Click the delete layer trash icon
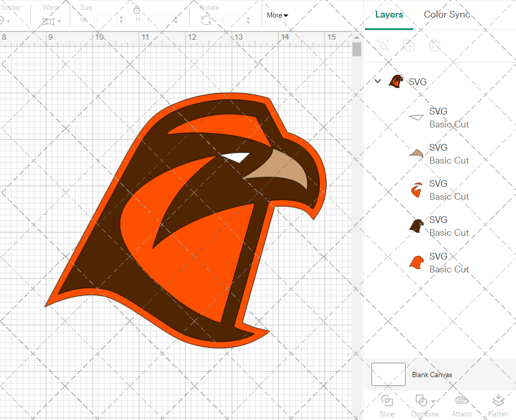The image size is (516, 420). pyautogui.click(x=434, y=45)
